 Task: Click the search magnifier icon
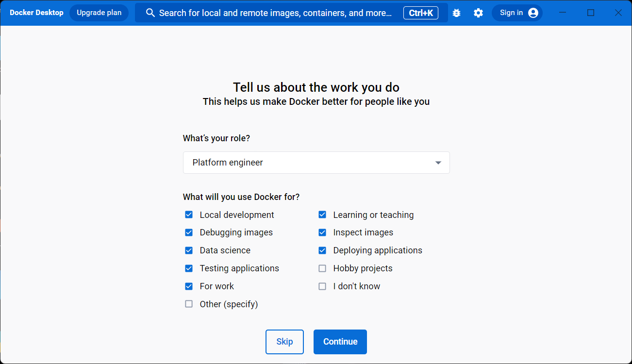click(150, 13)
